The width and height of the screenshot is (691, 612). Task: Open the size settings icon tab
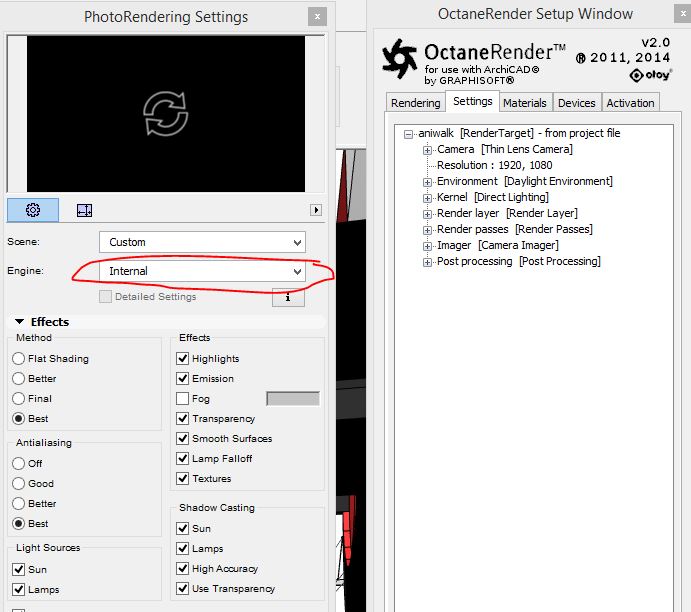[x=84, y=210]
